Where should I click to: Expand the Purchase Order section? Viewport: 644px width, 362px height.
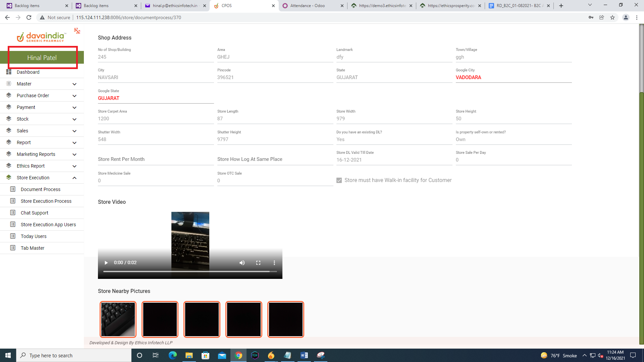tap(74, 96)
